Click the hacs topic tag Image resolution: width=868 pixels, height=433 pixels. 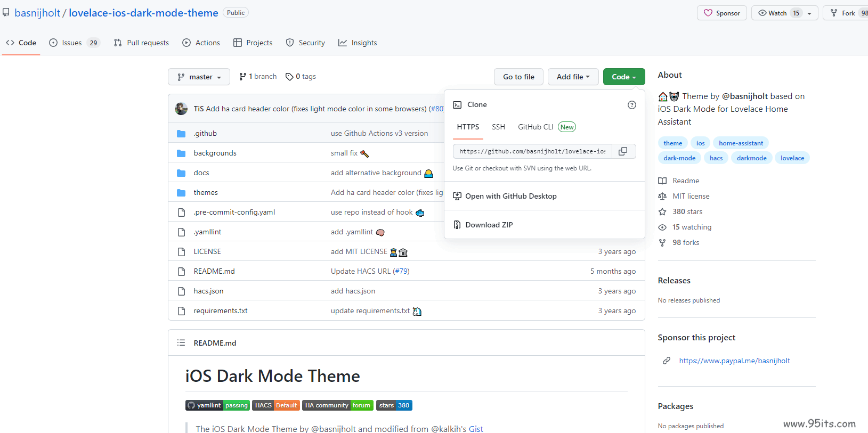[716, 158]
